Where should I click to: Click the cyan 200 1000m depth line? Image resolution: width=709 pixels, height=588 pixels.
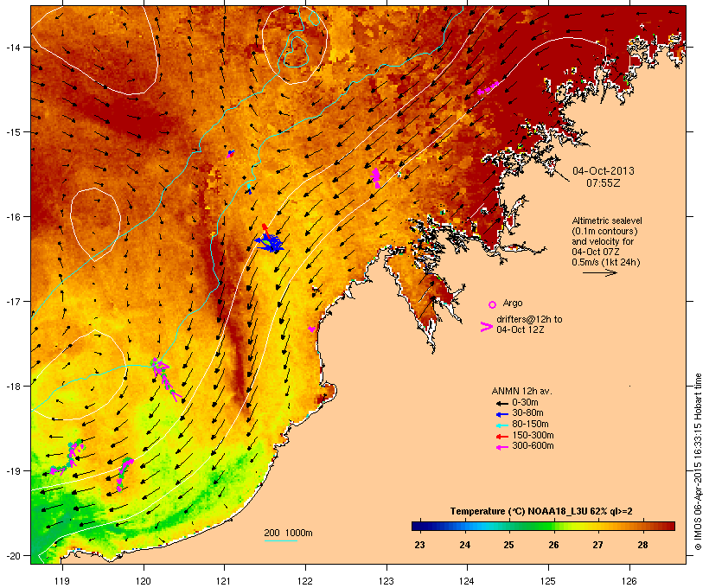pyautogui.click(x=280, y=540)
